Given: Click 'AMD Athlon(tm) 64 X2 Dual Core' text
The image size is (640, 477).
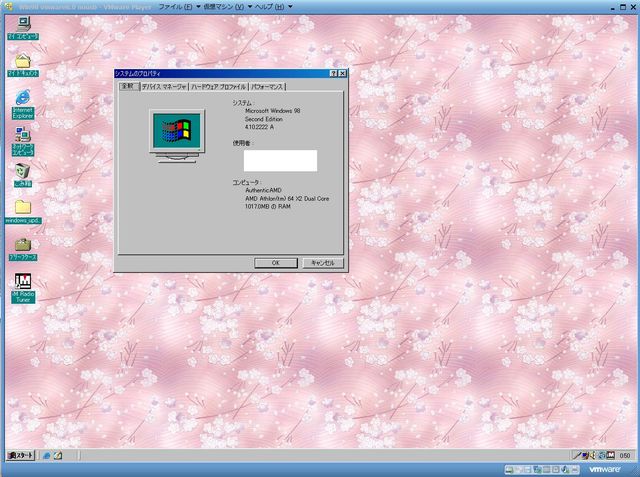Looking at the screenshot, I should (x=287, y=199).
